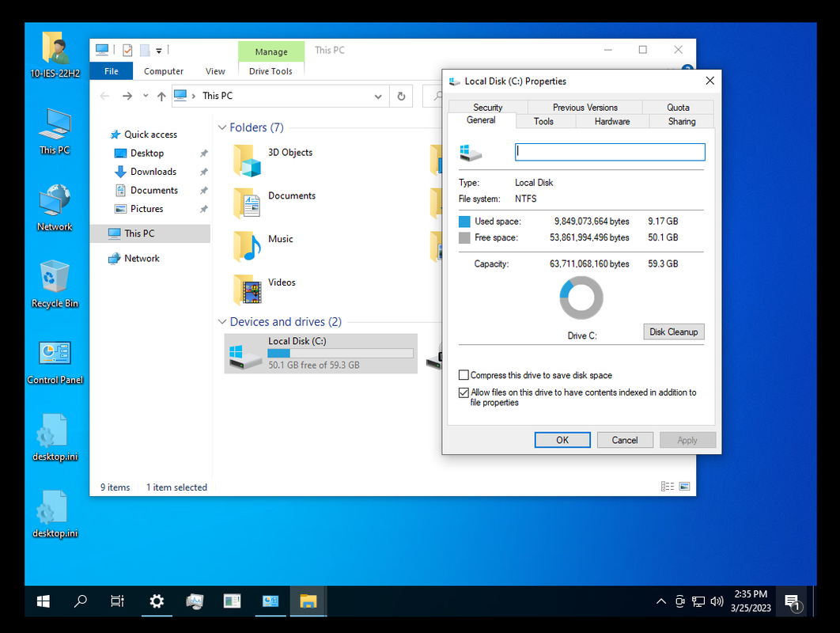Screen dimensions: 840x633
Task: Select Downloads in navigation pane
Action: point(153,172)
